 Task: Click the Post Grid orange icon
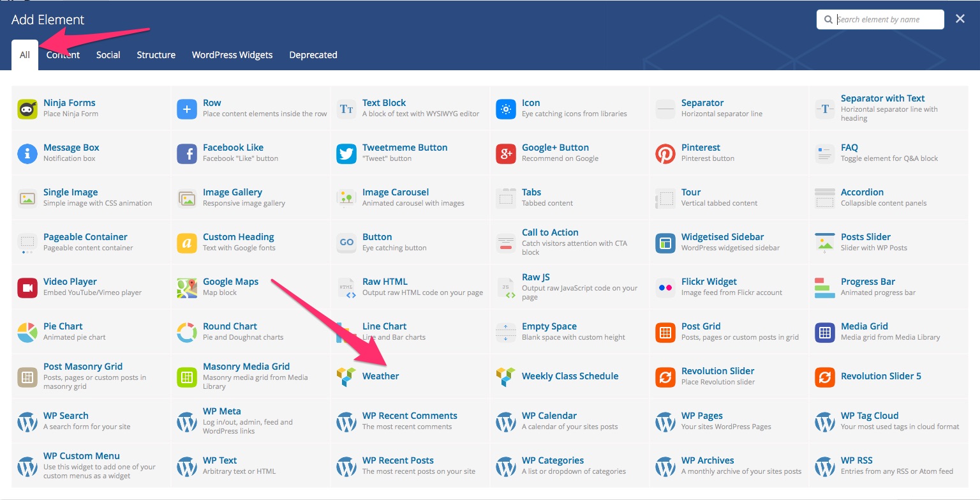click(665, 333)
